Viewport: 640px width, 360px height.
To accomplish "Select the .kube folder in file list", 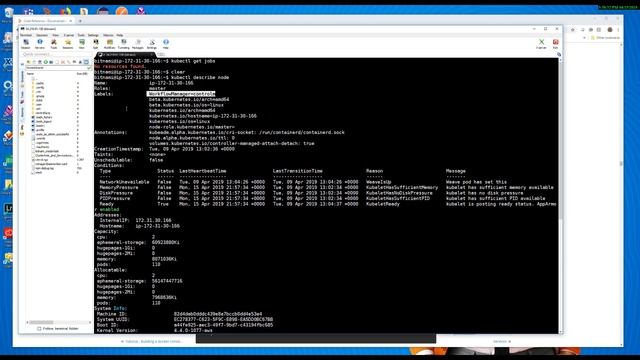I will coord(39,100).
